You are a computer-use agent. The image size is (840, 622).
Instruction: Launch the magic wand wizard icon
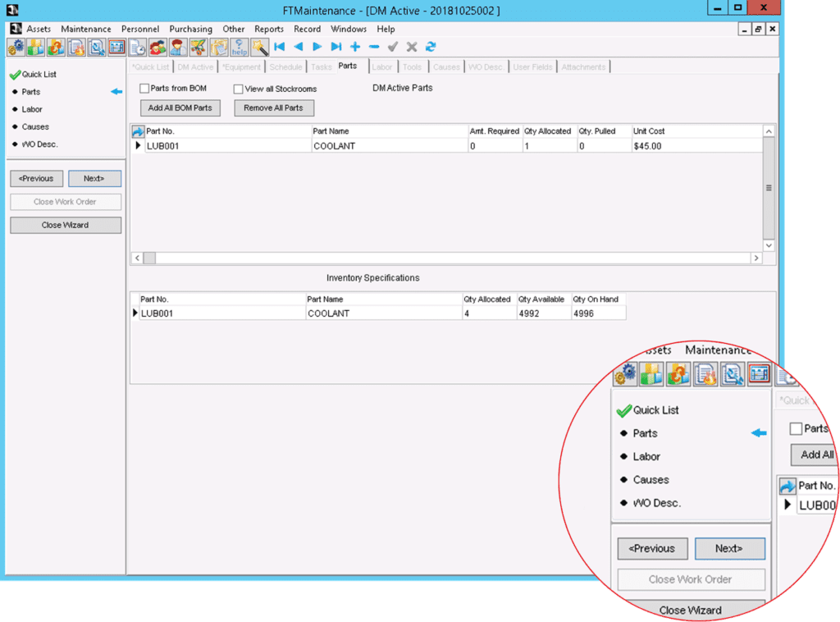click(260, 47)
